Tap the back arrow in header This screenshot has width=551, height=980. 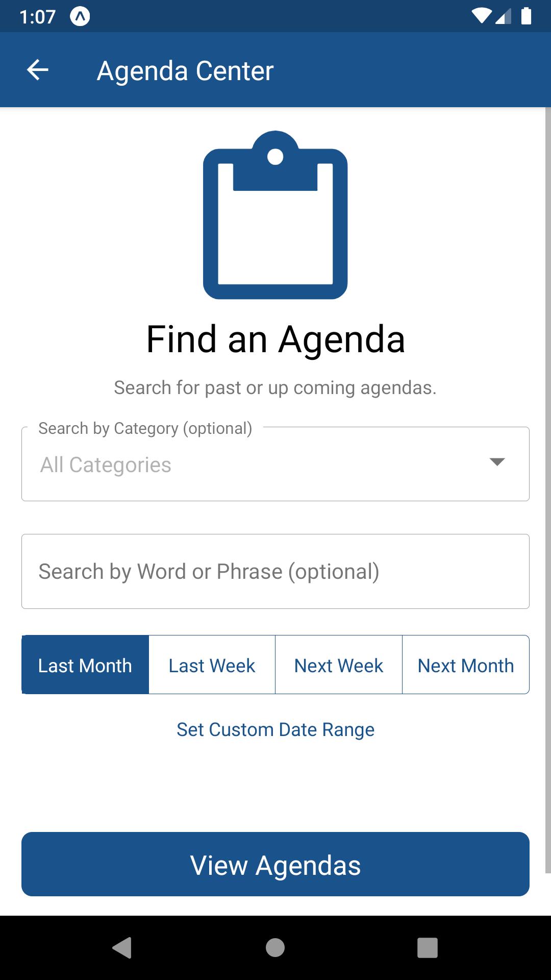tap(37, 70)
